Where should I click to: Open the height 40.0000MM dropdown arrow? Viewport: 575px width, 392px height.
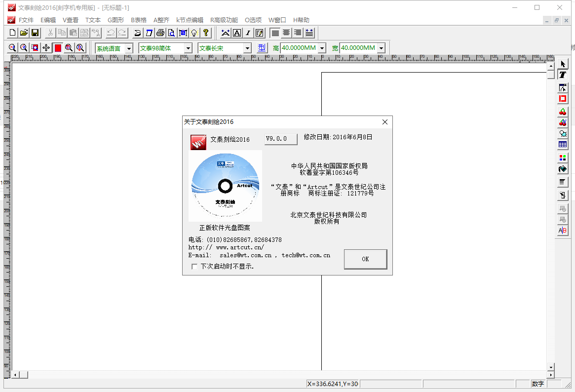point(322,48)
